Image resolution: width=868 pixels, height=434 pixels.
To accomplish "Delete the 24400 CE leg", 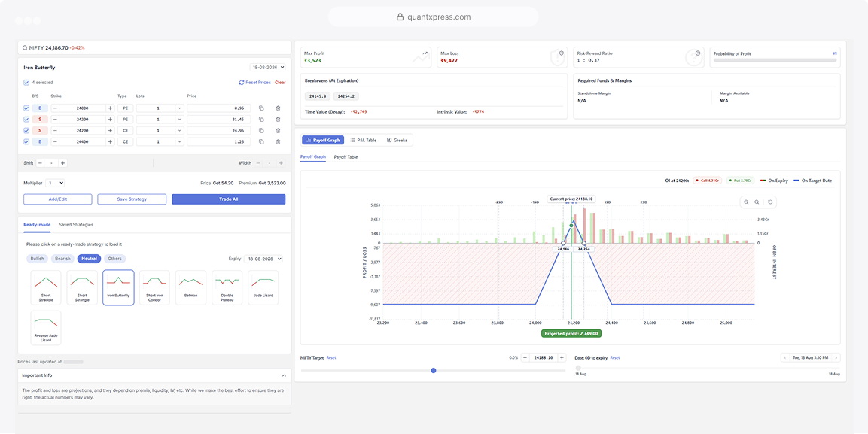I will pyautogui.click(x=278, y=142).
